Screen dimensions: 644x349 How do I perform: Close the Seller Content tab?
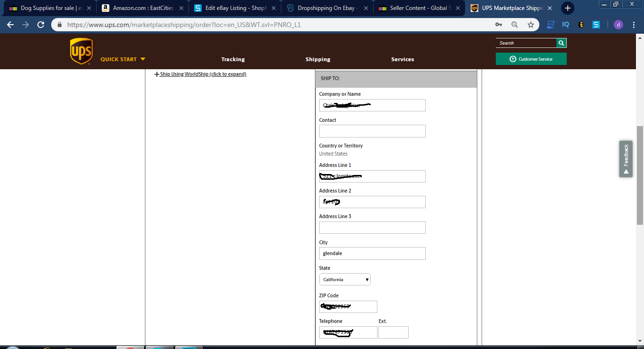tap(457, 8)
